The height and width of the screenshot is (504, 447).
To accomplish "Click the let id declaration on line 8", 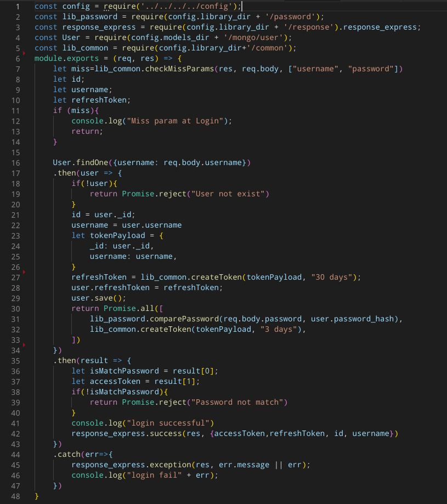I will (x=69, y=79).
